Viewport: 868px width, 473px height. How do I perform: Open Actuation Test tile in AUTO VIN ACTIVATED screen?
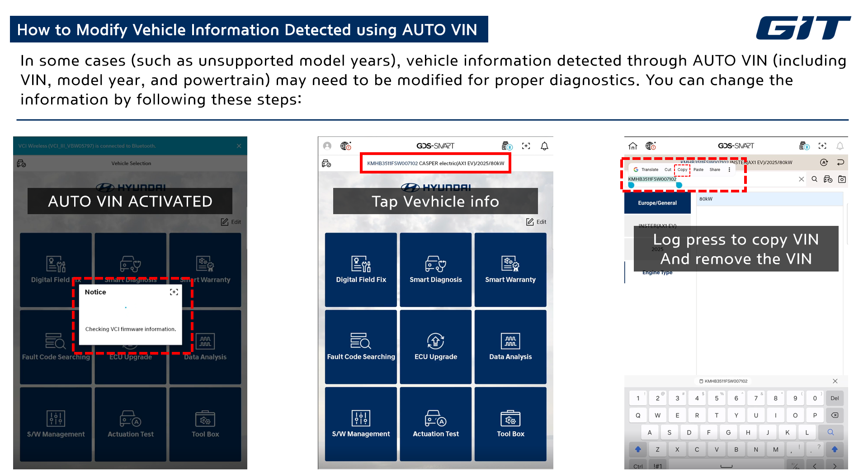tap(131, 424)
